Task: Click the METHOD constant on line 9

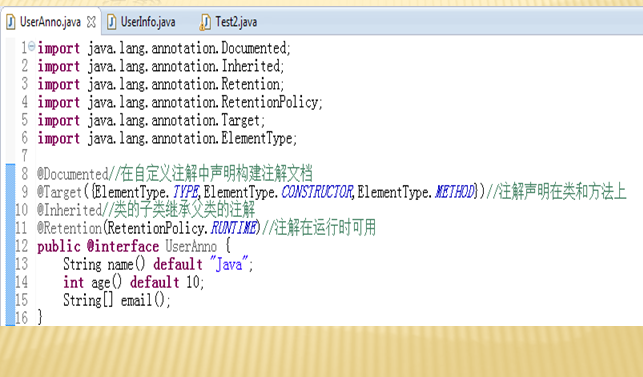Action: point(455,192)
